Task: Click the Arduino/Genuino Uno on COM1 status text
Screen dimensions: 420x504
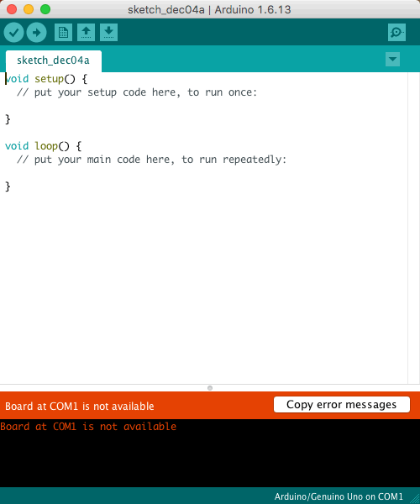Action: 339,496
